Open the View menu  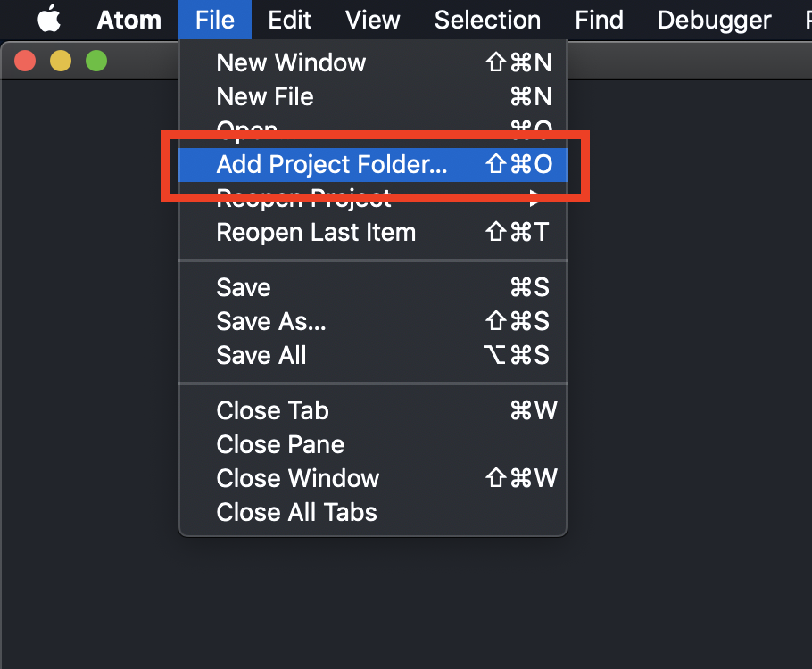click(372, 20)
